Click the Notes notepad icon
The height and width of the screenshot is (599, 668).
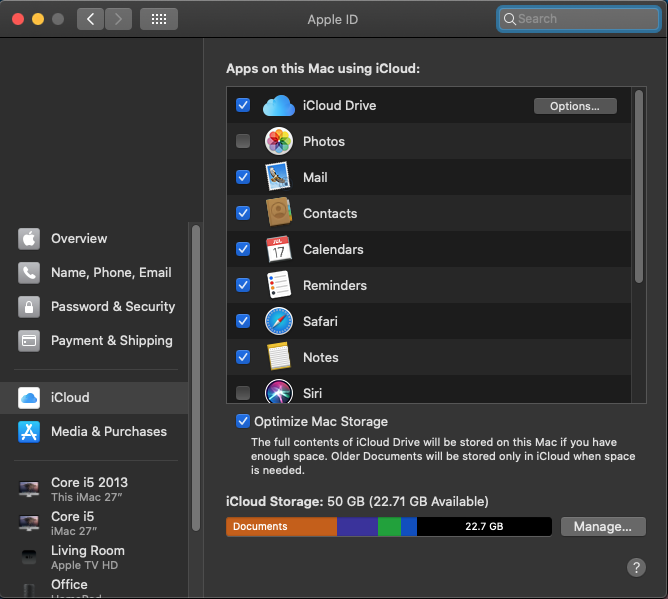pyautogui.click(x=279, y=357)
